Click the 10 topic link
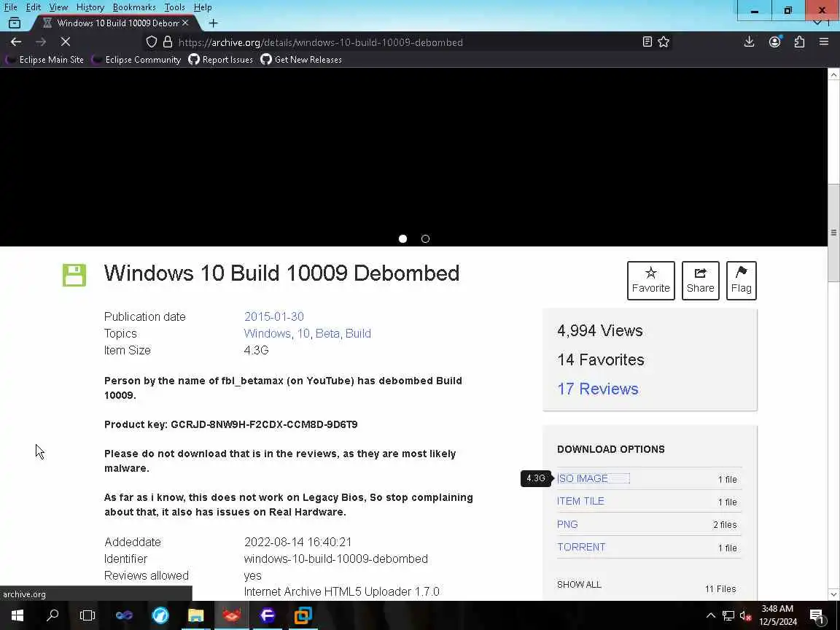 pos(303,333)
